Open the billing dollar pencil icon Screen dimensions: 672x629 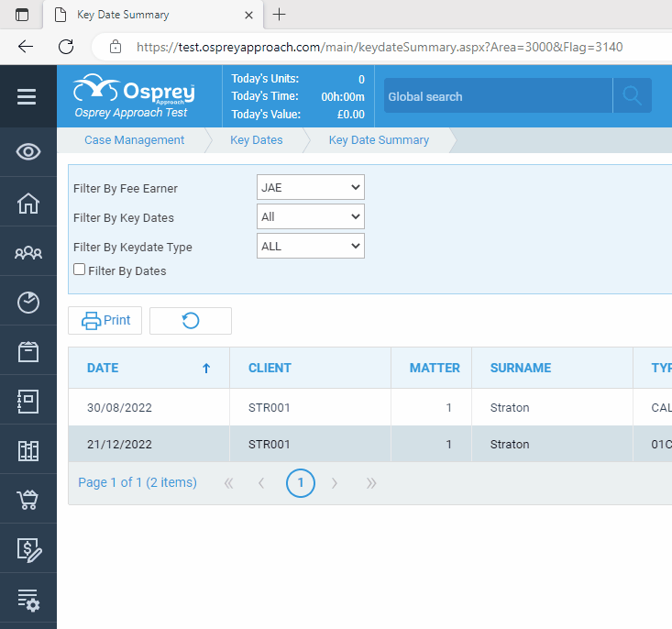pyautogui.click(x=29, y=550)
